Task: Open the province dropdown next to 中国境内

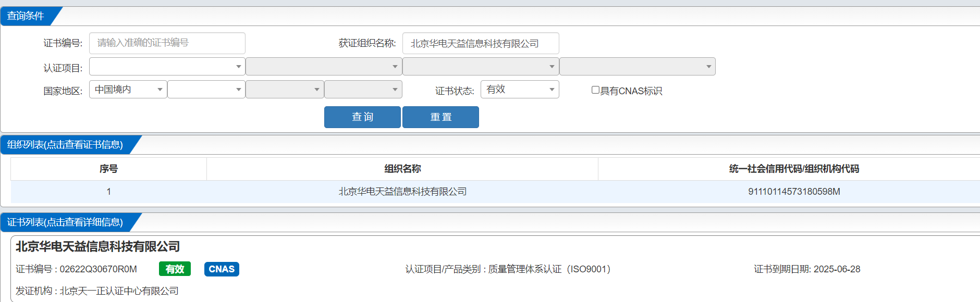Action: tap(206, 90)
